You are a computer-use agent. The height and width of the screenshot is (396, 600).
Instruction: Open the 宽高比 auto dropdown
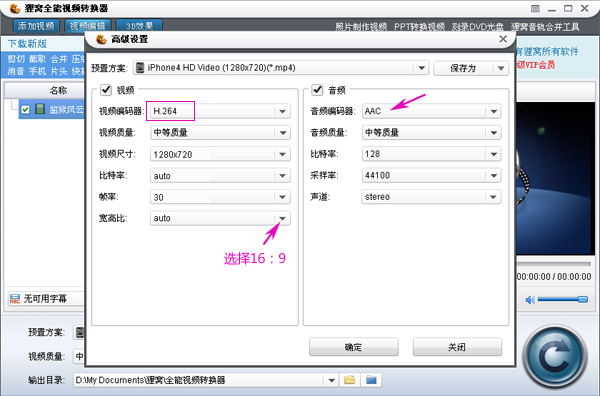pos(282,218)
